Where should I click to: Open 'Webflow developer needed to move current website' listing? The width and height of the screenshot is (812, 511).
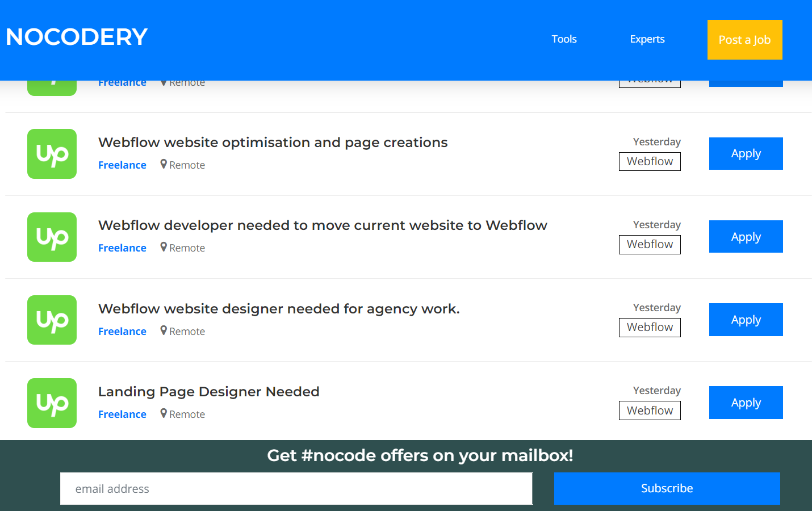tap(323, 225)
